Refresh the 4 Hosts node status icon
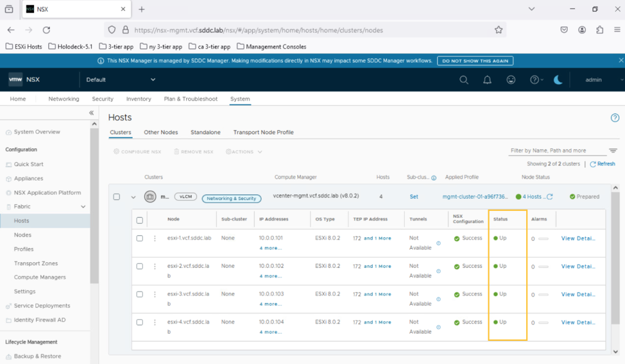Image resolution: width=625 pixels, height=364 pixels. [550, 197]
